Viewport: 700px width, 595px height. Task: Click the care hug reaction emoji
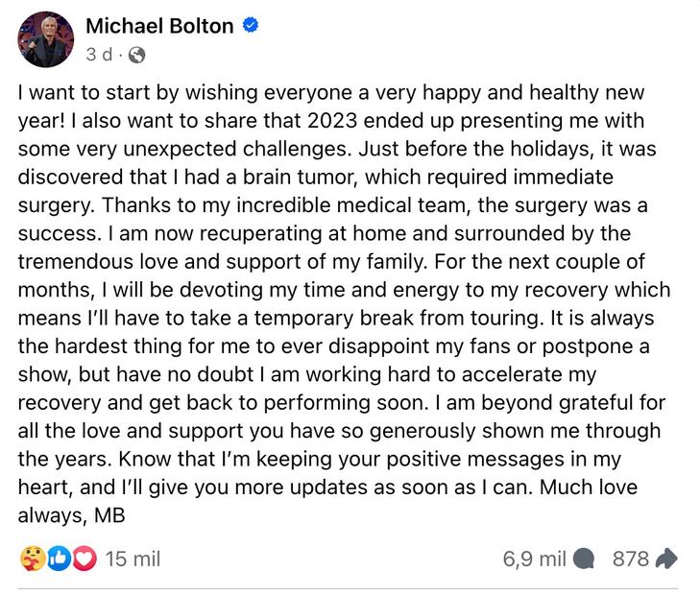(x=31, y=559)
